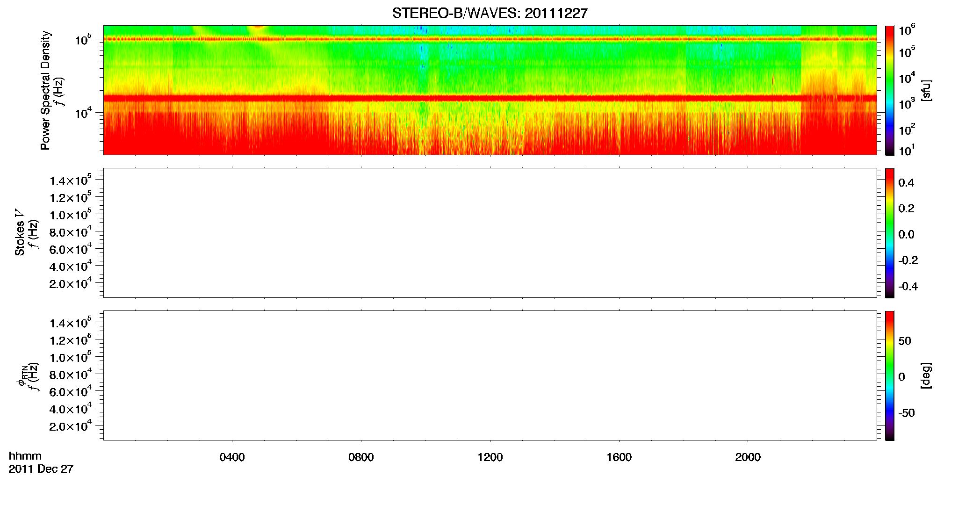Screen dimensions: 980x505
Task: Click the "6.0×10^4" tick of the Stokes V panel
Action: [x=71, y=249]
